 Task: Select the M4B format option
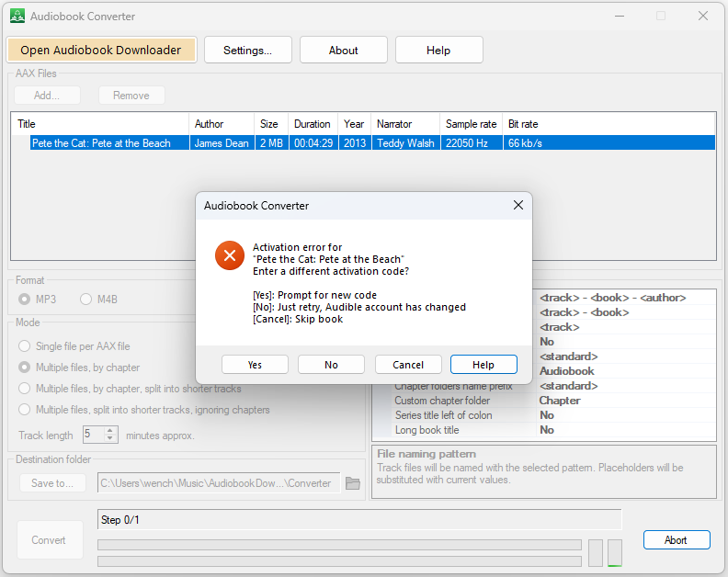pyautogui.click(x=86, y=299)
